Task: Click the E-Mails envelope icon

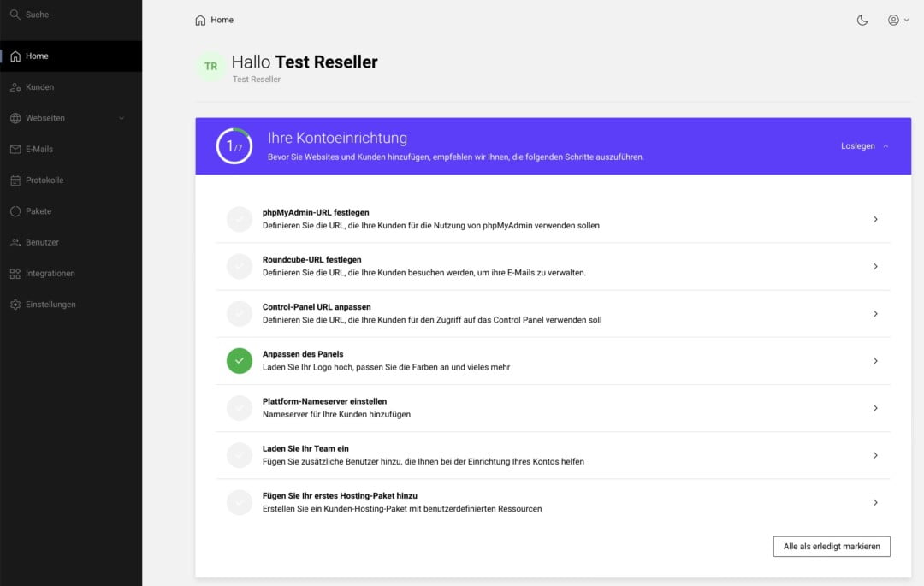Action: (15, 149)
